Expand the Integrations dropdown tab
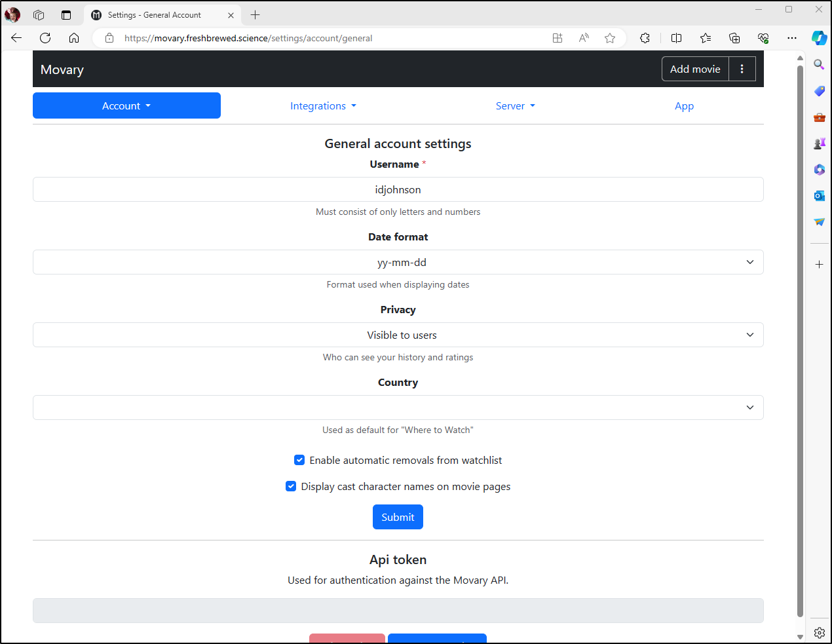832x644 pixels. [x=323, y=105]
